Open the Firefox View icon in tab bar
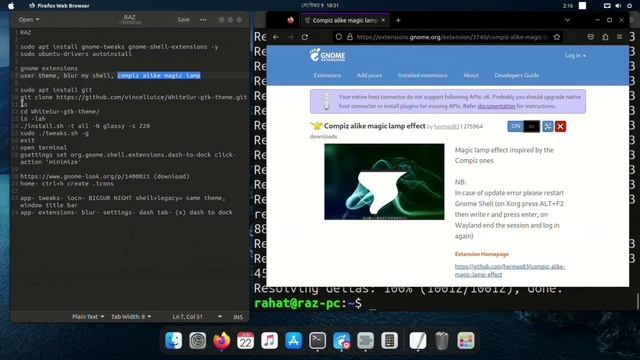 point(290,20)
